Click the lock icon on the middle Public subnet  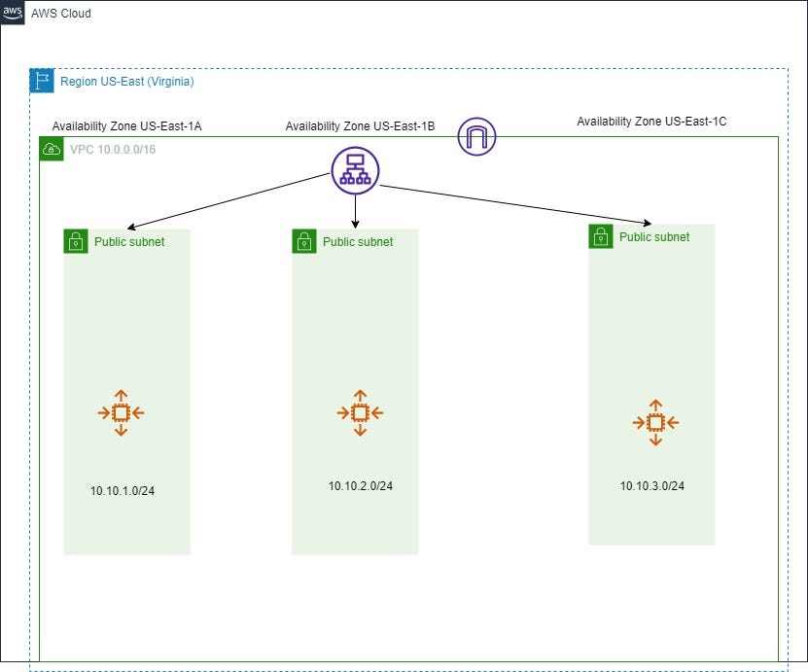[x=304, y=241]
